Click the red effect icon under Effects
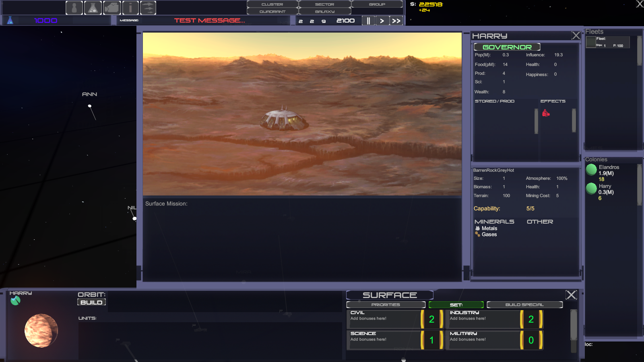 coord(546,113)
